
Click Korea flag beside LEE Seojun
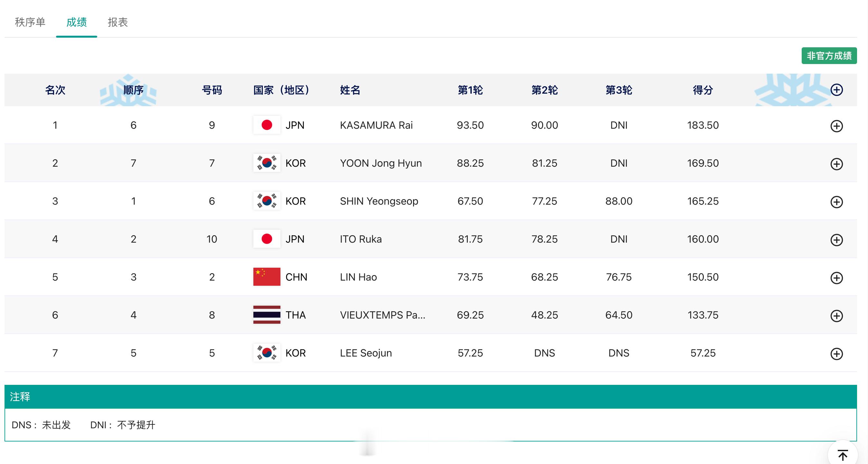coord(267,353)
